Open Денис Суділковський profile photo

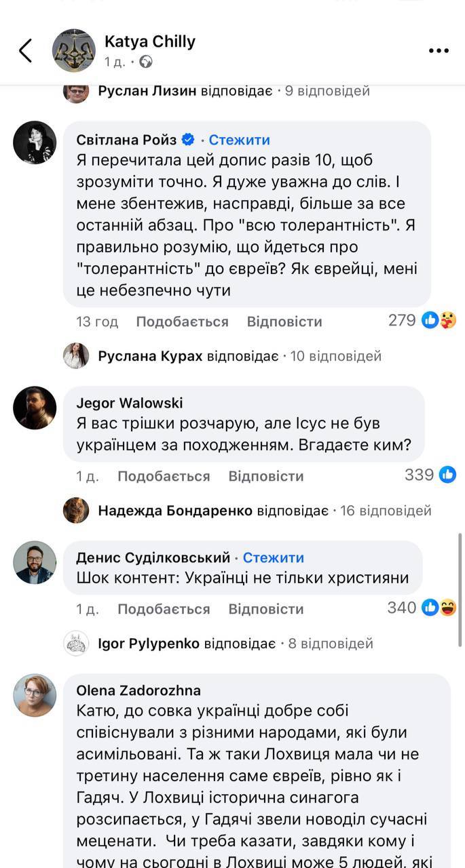click(x=35, y=562)
